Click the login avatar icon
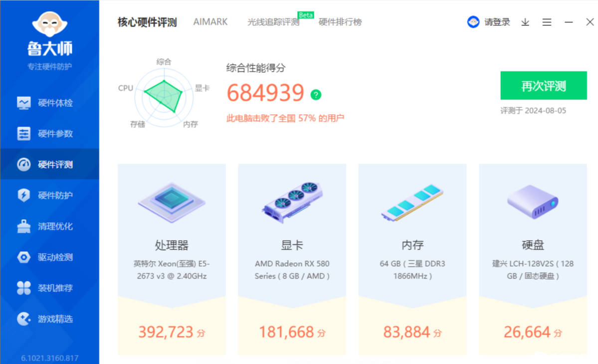Screen dimensions: 598x364 click(x=473, y=22)
